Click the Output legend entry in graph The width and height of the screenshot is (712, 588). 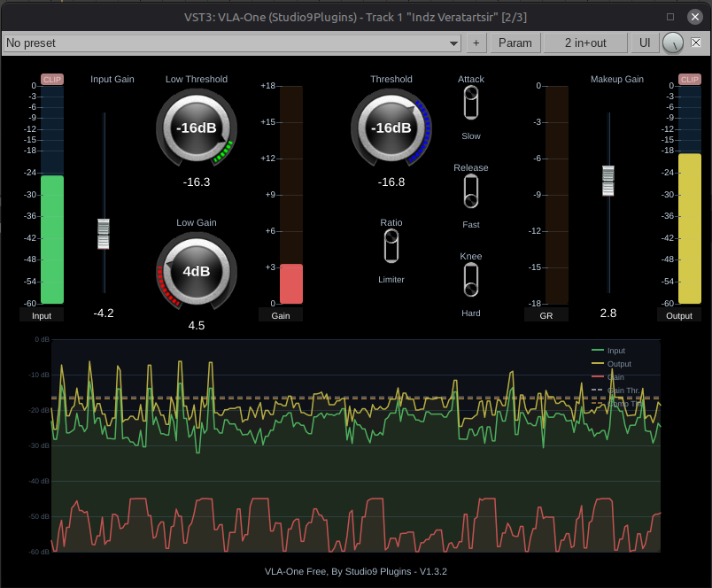pyautogui.click(x=611, y=364)
